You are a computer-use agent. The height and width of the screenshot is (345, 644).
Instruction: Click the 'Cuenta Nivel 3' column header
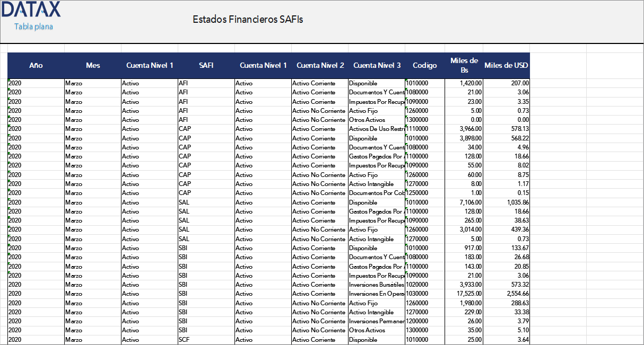click(376, 65)
